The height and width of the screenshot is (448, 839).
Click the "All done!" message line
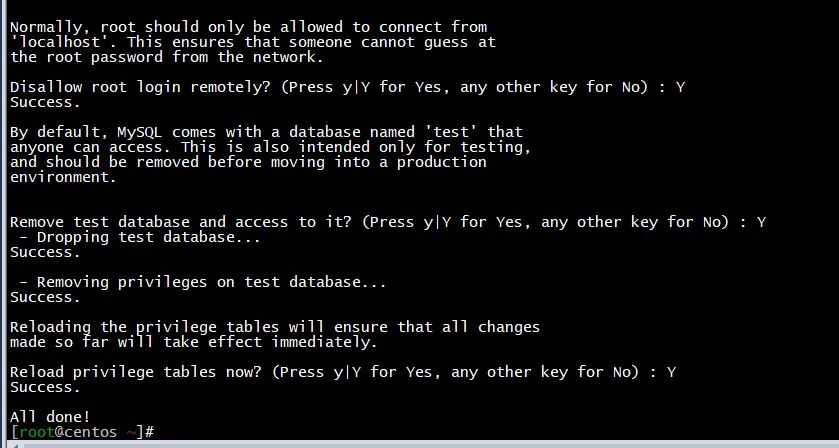(x=50, y=416)
